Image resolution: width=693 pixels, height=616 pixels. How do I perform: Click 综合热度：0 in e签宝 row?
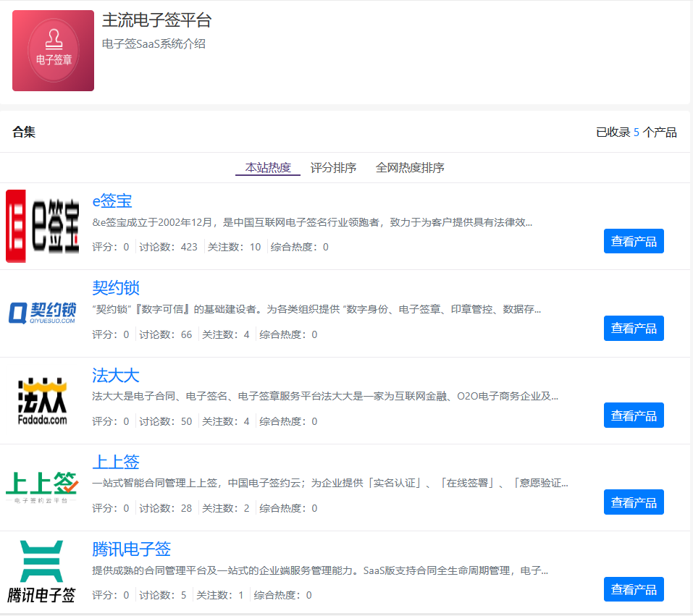click(300, 247)
